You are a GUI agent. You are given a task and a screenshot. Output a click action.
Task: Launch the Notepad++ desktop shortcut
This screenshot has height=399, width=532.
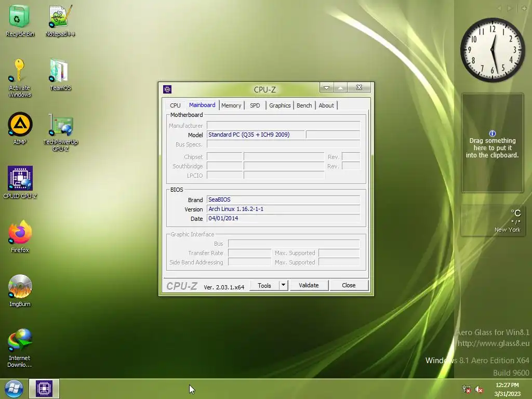(x=60, y=20)
